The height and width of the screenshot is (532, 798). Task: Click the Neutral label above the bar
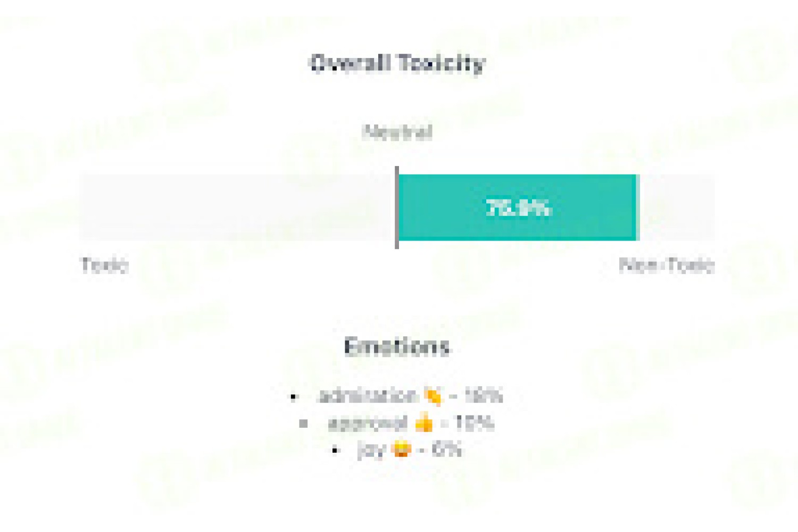397,132
